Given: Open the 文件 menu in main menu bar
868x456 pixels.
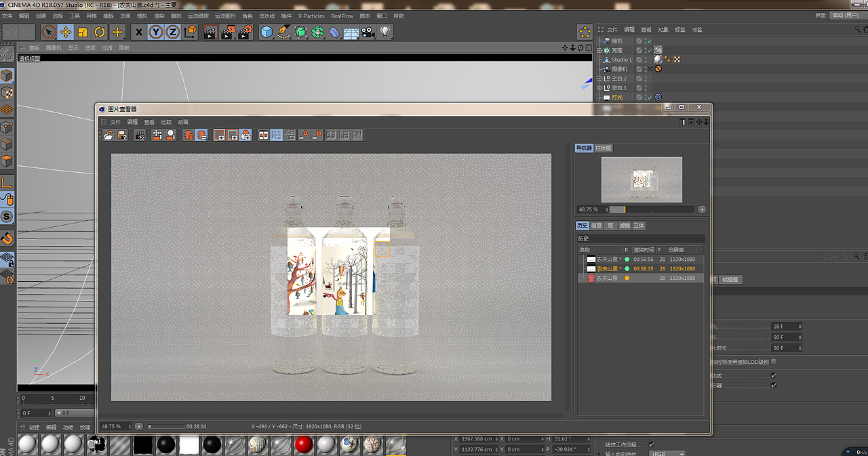Looking at the screenshot, I should click(x=7, y=16).
